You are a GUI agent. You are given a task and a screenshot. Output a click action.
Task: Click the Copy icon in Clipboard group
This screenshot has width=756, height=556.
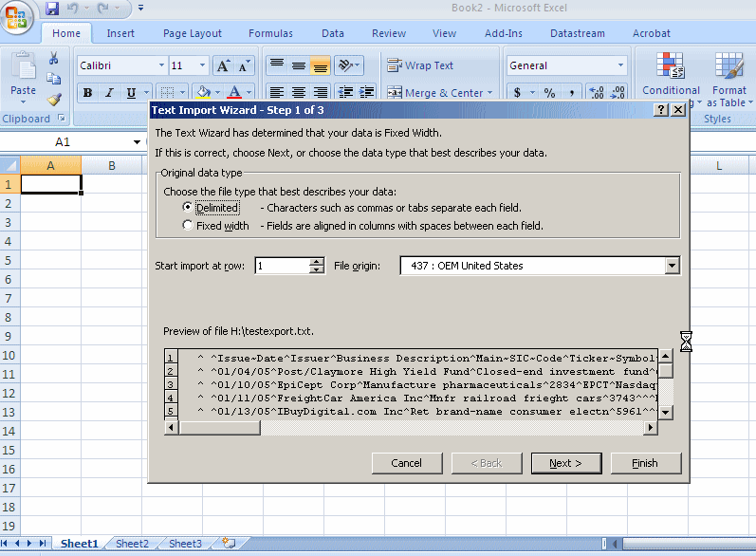pos(53,79)
